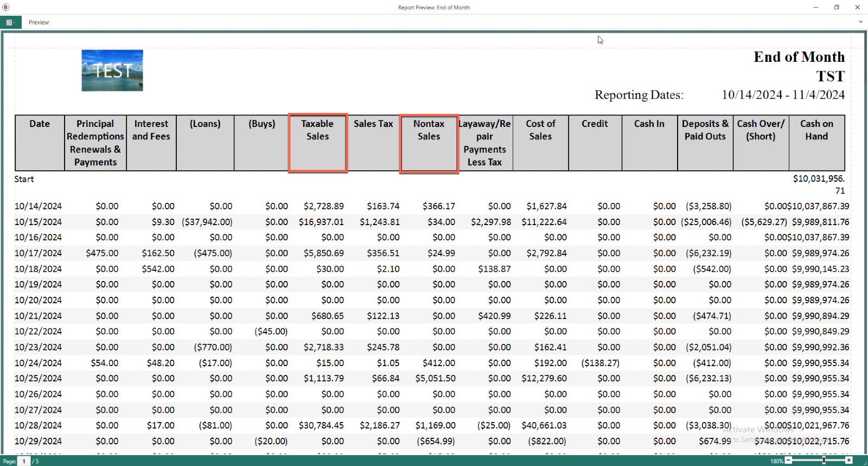Click the Reporting Dates label

tap(639, 95)
